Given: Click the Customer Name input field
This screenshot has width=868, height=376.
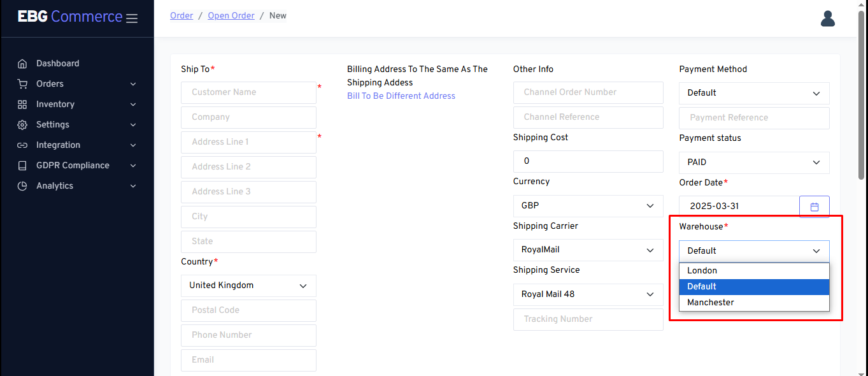Looking at the screenshot, I should [x=248, y=92].
